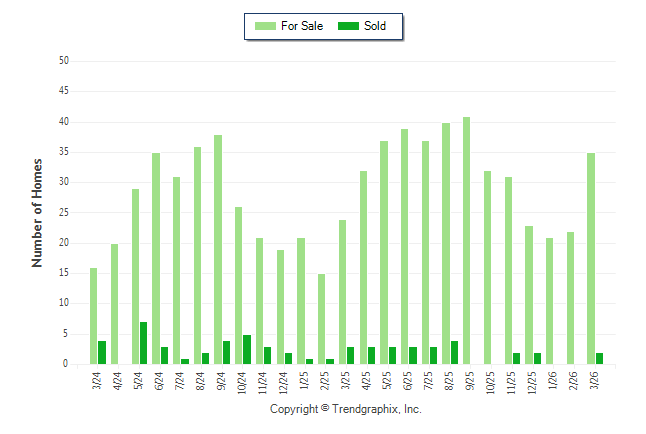Click the 50 value on the y-axis
The width and height of the screenshot is (646, 434).
[63, 61]
